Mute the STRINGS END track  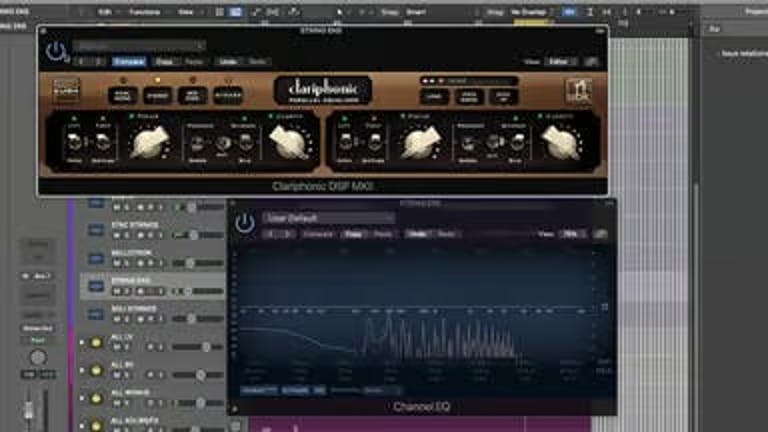pyautogui.click(x=117, y=291)
